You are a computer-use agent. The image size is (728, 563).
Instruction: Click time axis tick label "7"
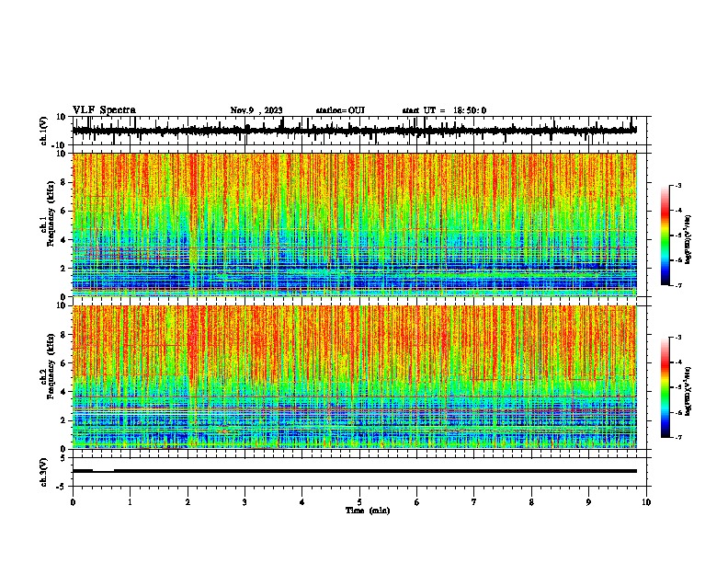(x=474, y=502)
